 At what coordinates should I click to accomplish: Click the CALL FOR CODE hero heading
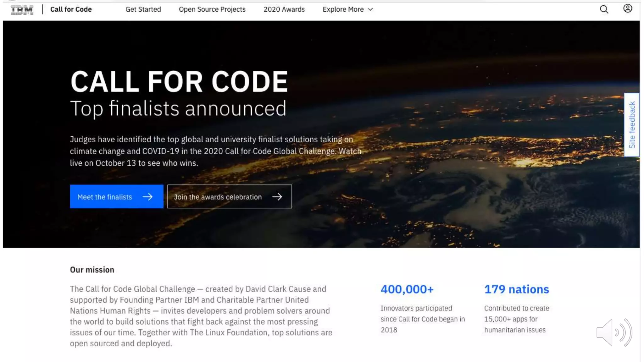click(x=179, y=81)
